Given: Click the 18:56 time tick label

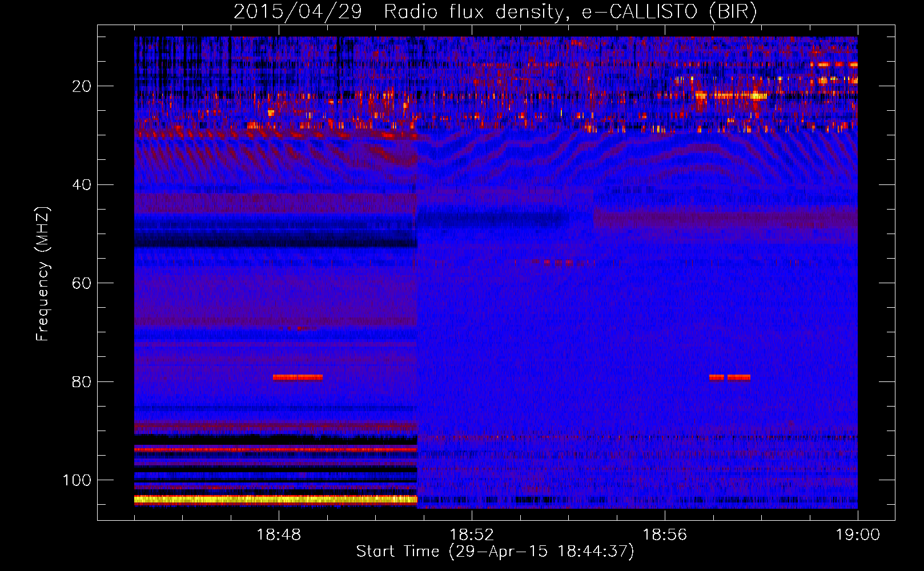Looking at the screenshot, I should coord(665,535).
